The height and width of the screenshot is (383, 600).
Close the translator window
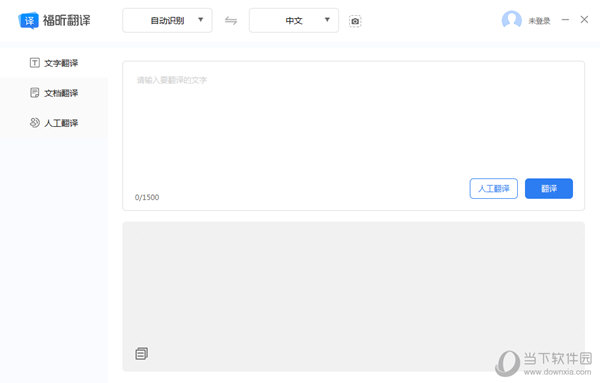(584, 20)
